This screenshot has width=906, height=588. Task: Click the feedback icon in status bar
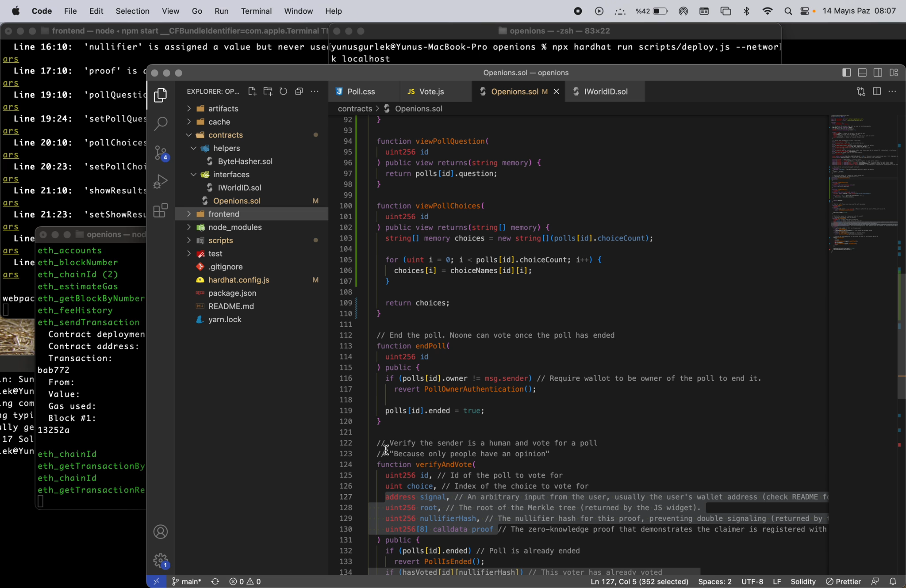tap(875, 581)
